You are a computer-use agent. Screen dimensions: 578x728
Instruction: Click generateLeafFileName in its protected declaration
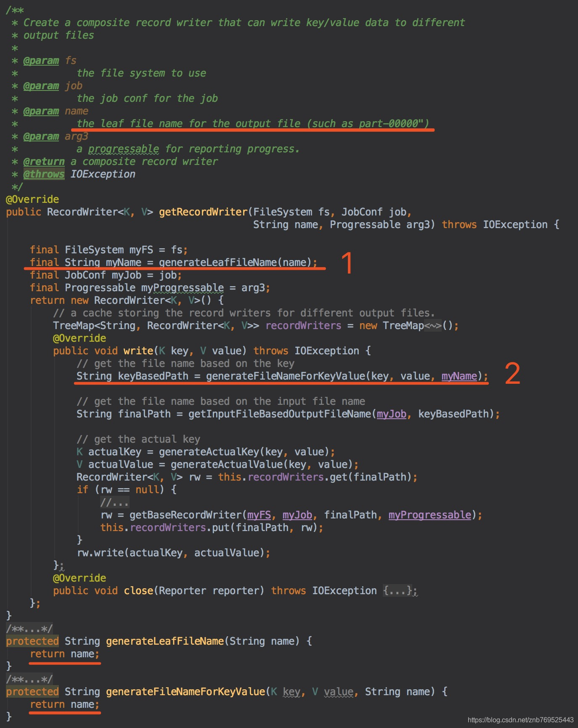[x=165, y=641]
